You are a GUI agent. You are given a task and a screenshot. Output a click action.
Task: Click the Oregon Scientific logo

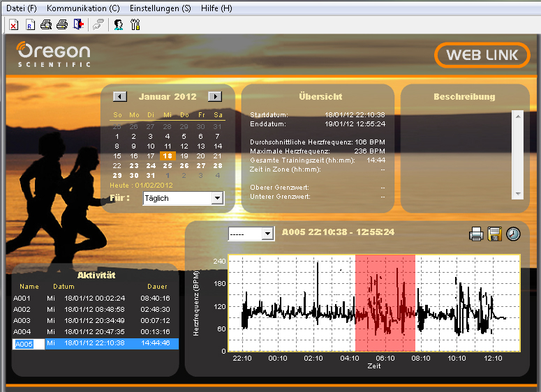click(x=54, y=54)
